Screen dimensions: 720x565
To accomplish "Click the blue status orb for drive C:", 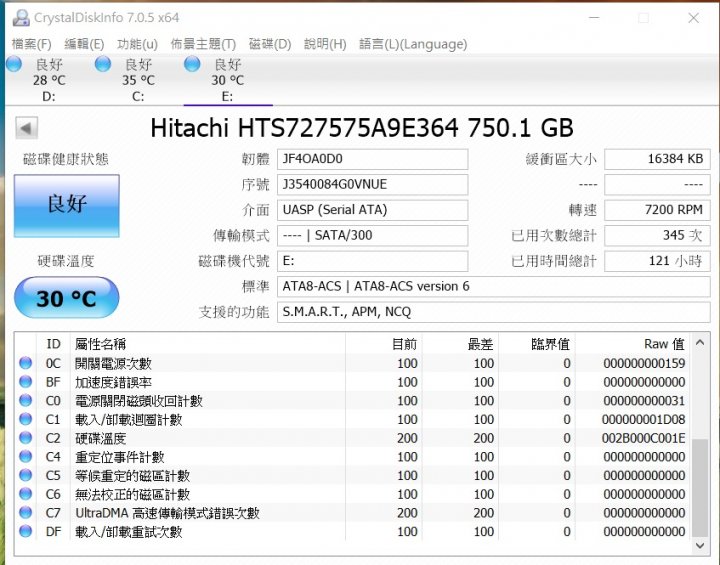I will click(103, 64).
